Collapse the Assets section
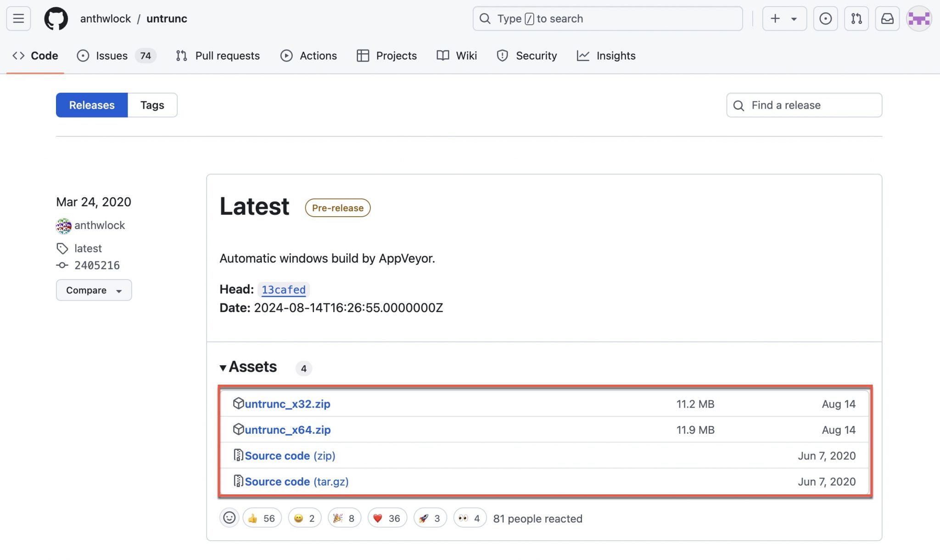Screen dimensions: 940x560 248,367
